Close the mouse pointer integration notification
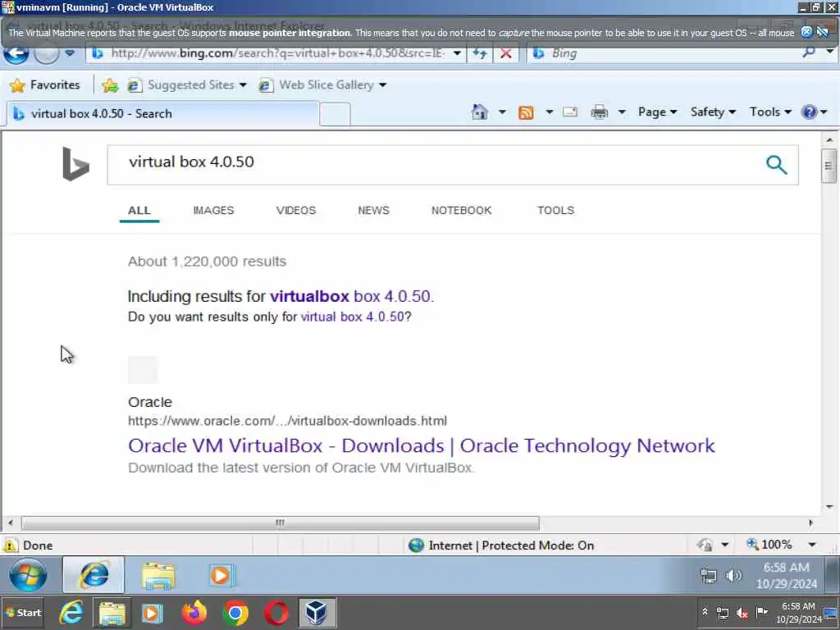The height and width of the screenshot is (630, 840). (806, 32)
